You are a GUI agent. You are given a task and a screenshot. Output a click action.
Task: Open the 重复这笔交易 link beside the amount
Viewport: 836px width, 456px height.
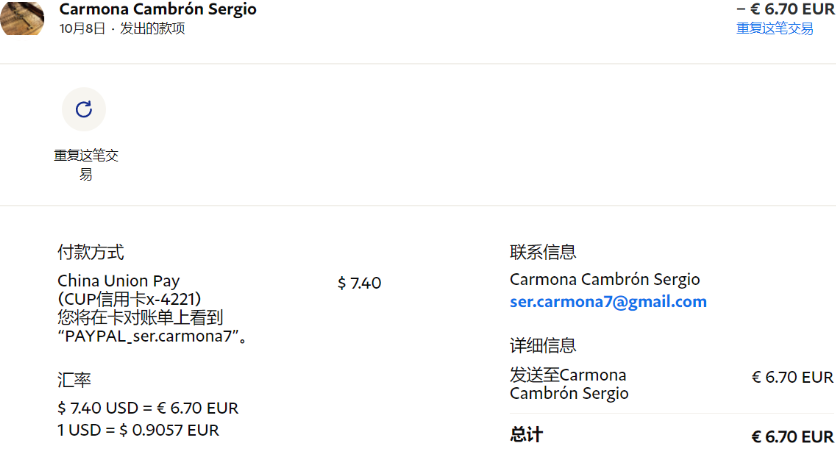[x=775, y=28]
